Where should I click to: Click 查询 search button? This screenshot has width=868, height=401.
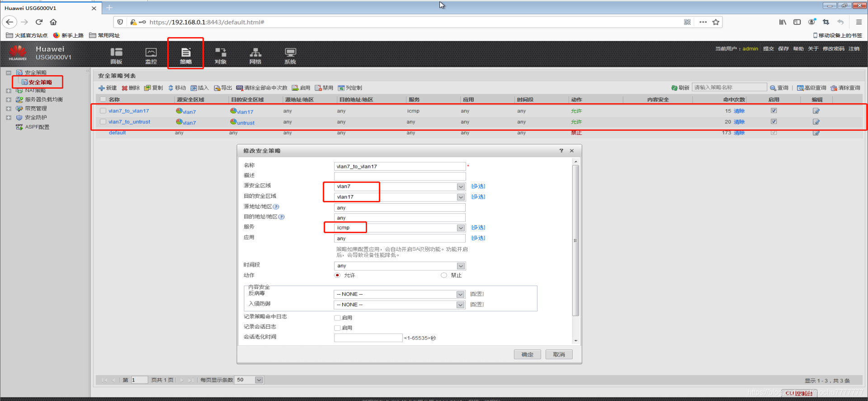pyautogui.click(x=779, y=88)
